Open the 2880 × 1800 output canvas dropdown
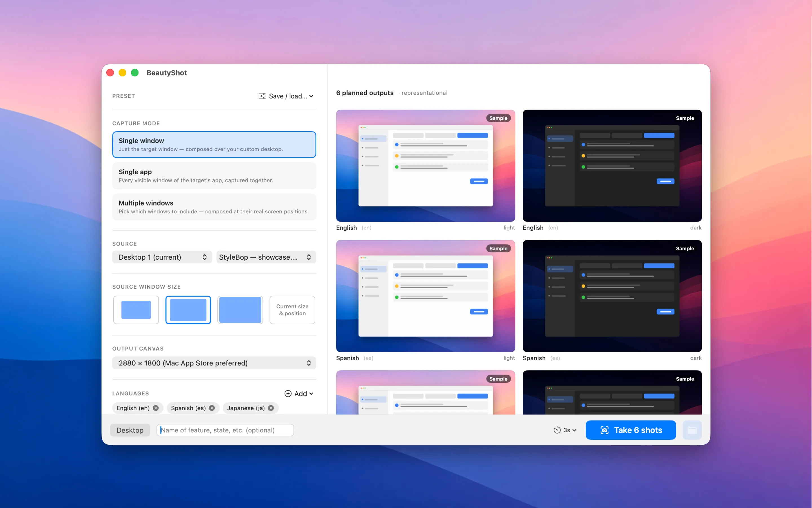 coord(214,363)
